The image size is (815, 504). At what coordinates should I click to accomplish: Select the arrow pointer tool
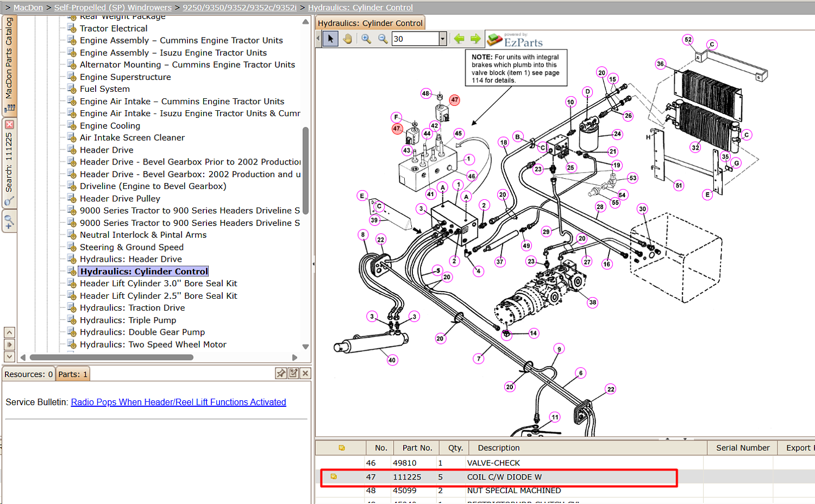(x=330, y=39)
